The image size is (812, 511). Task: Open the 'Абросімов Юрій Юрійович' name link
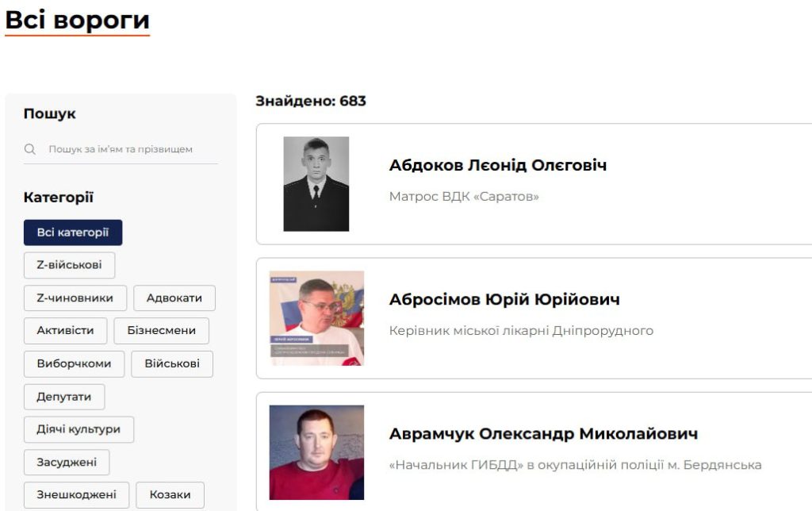[504, 300]
